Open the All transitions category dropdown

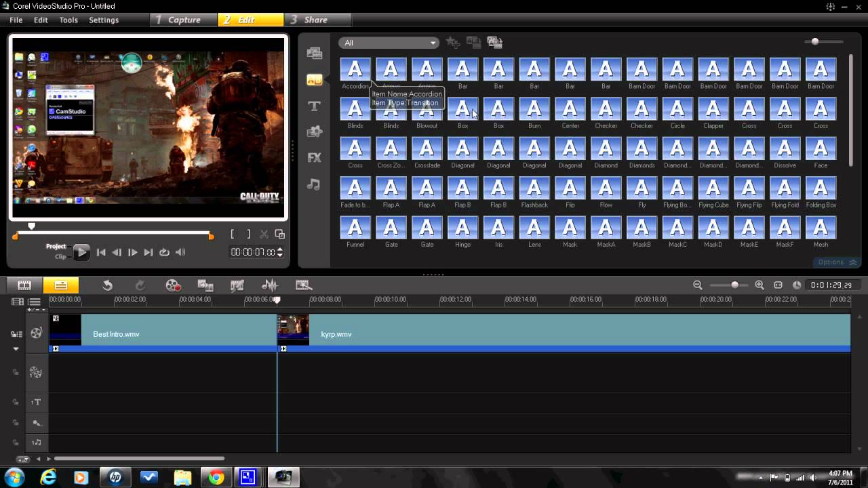pos(389,43)
